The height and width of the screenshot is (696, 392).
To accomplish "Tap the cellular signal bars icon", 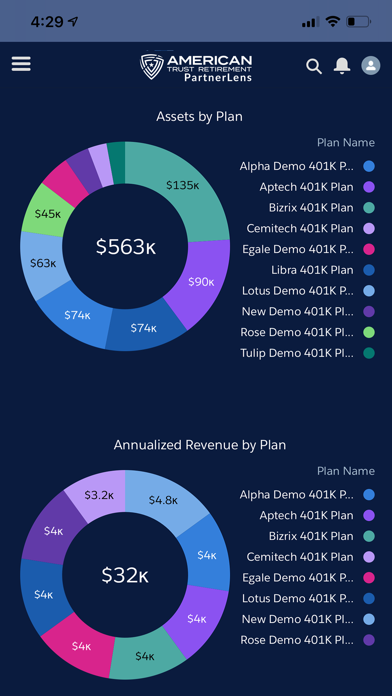I will [x=310, y=21].
